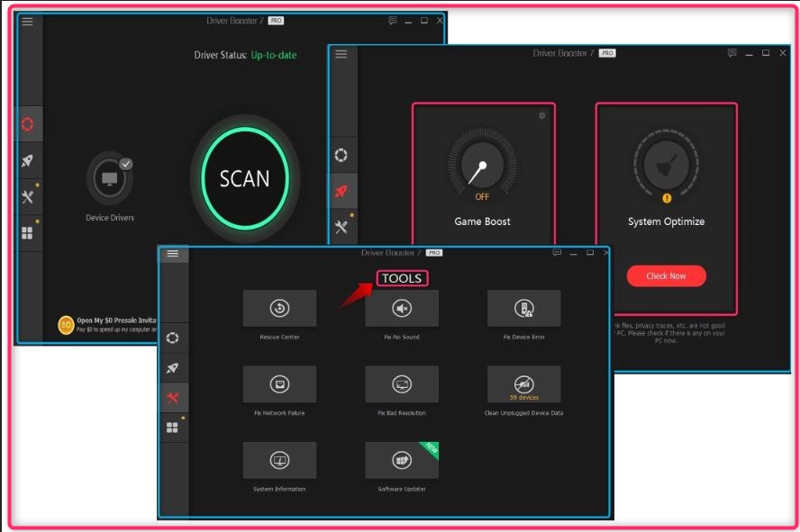The height and width of the screenshot is (532, 800).
Task: Start the driver SCAN
Action: click(245, 178)
